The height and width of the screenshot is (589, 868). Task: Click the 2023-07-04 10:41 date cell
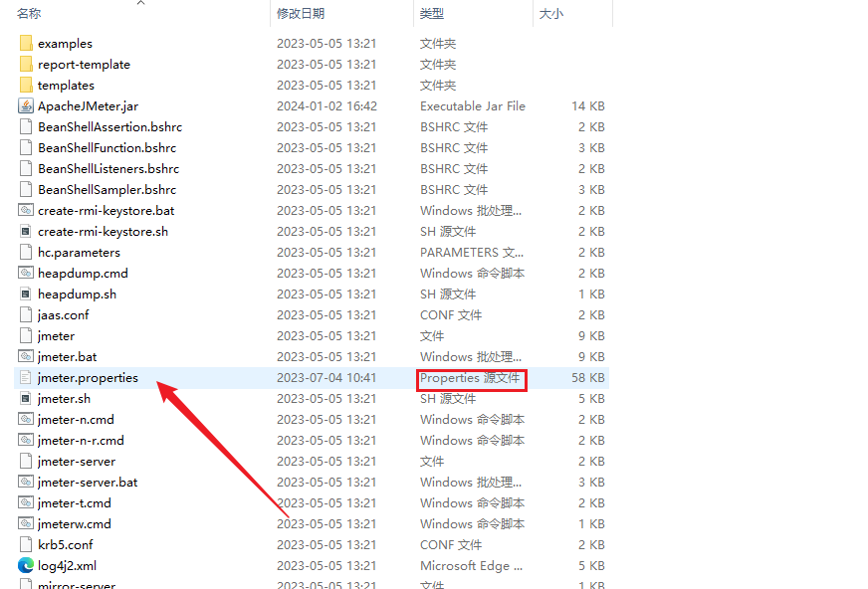[x=326, y=377]
